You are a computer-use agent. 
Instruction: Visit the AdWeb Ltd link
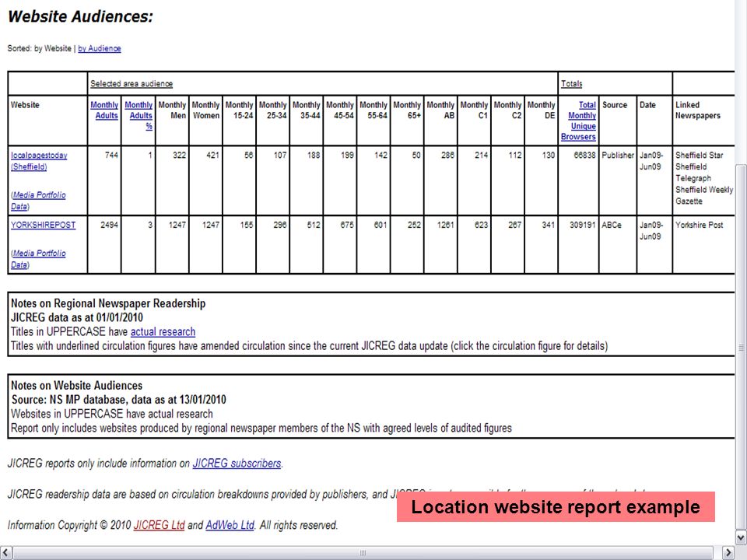pos(230,525)
